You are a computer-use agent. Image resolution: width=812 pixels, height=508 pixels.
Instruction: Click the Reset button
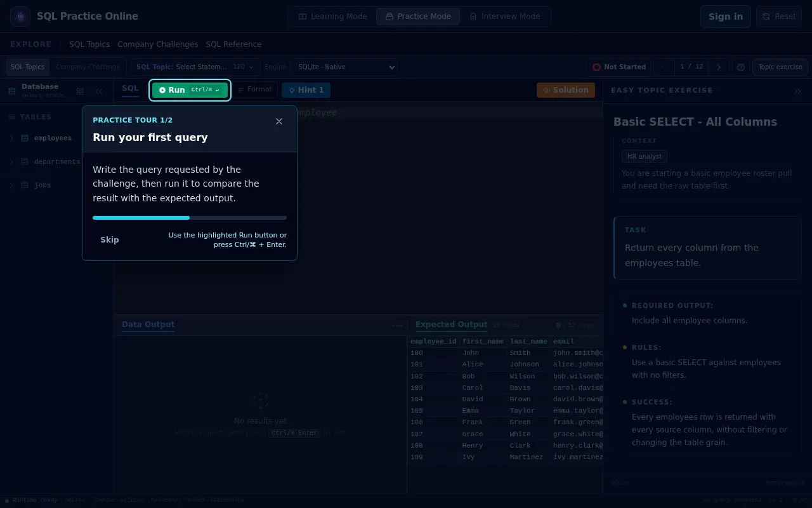779,17
